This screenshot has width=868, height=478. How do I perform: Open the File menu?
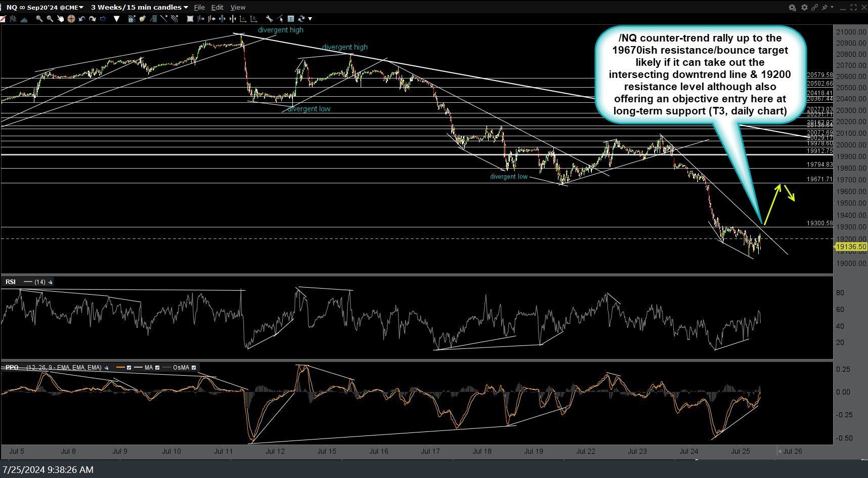coord(199,8)
